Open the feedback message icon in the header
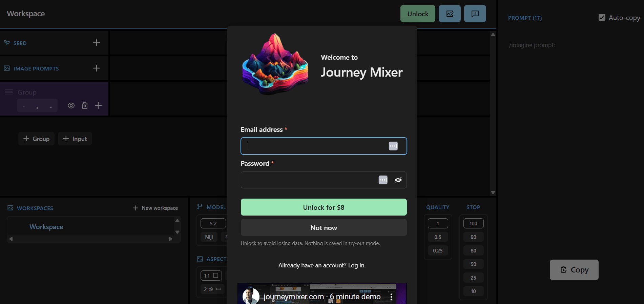This screenshot has height=304, width=644. (x=475, y=14)
